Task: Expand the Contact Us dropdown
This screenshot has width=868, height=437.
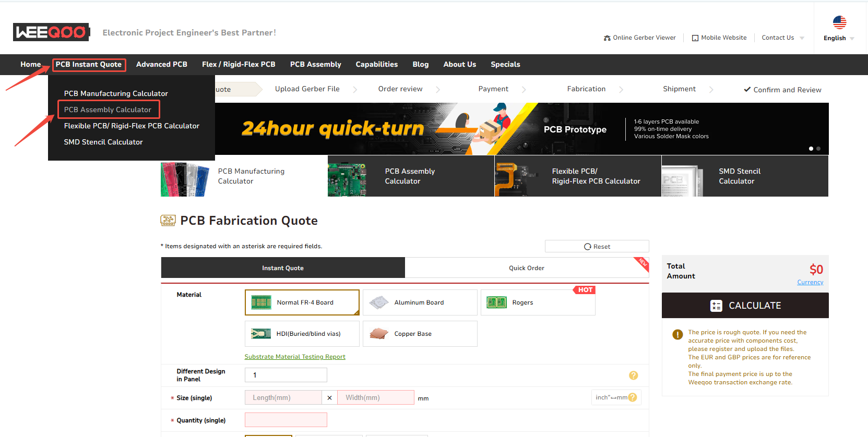Action: pos(782,38)
